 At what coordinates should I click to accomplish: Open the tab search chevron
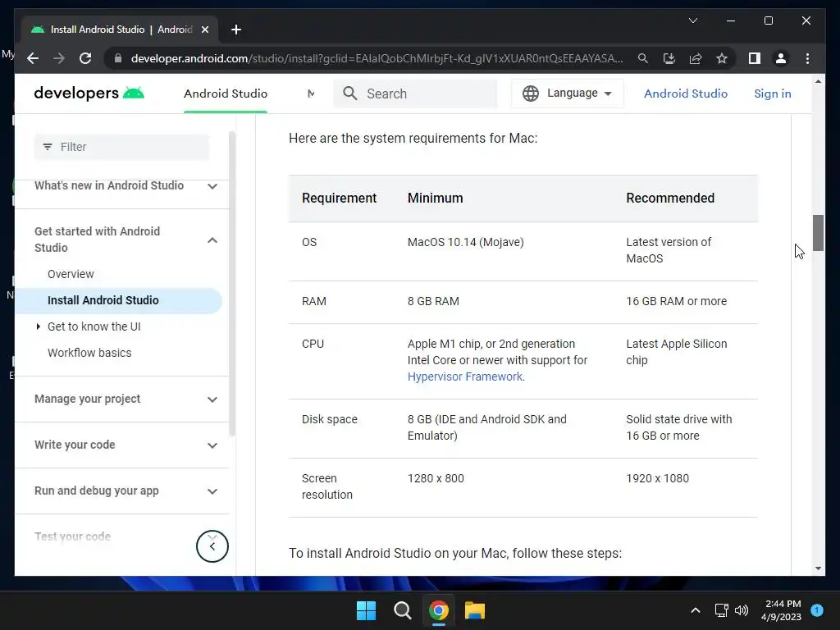point(692,21)
